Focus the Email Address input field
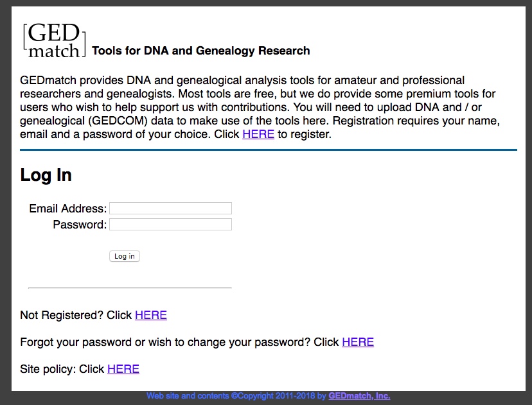532x405 pixels. click(170, 208)
